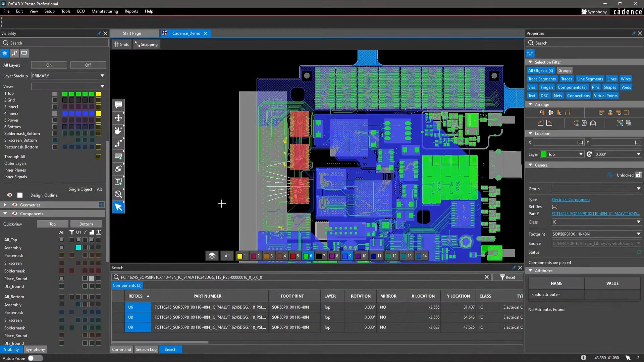
Task: Expand the Geometries section
Action: (x=5, y=205)
